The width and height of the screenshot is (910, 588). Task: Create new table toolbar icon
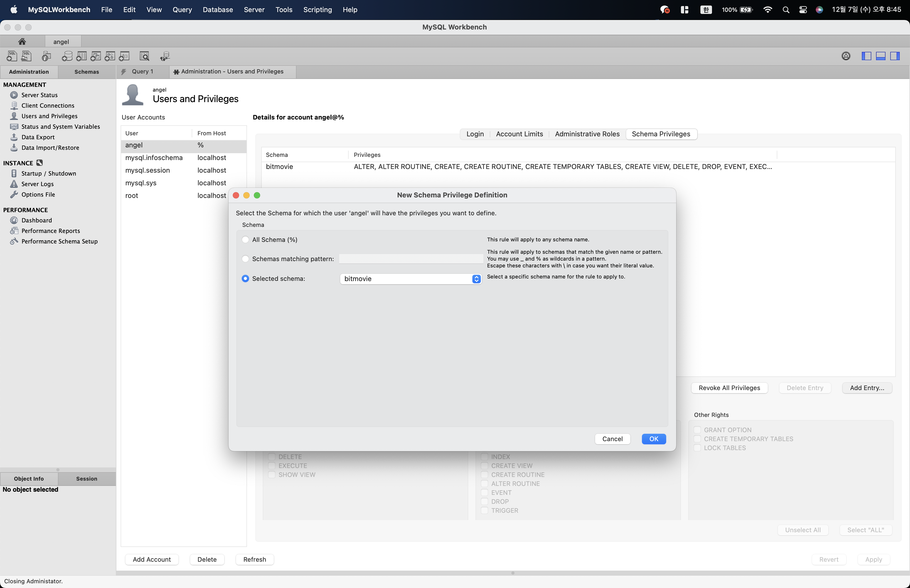[x=81, y=56]
